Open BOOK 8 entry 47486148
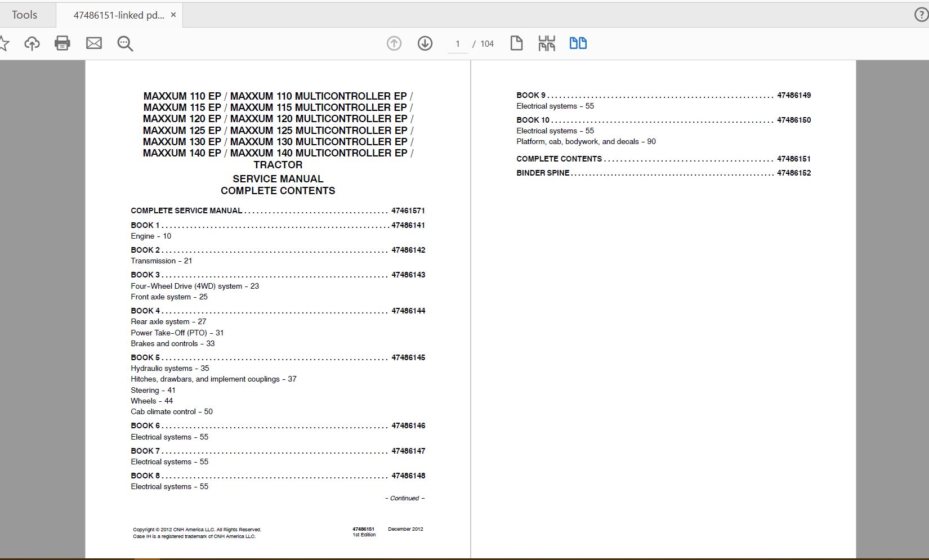Screen dimensions: 929x560 tap(278, 476)
